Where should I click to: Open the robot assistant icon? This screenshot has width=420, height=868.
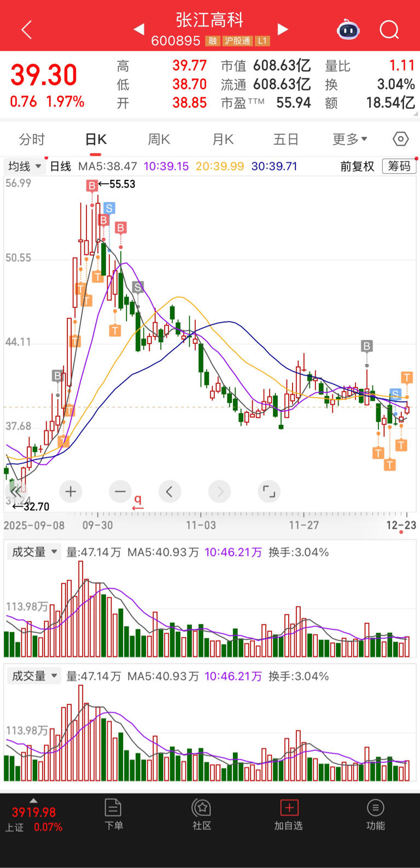click(348, 30)
